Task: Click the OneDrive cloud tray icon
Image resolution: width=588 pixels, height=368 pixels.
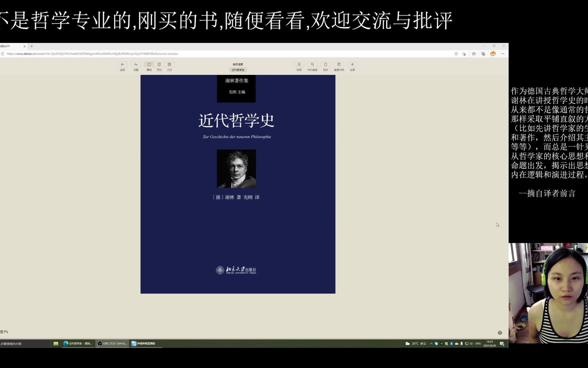Action: [457, 343]
